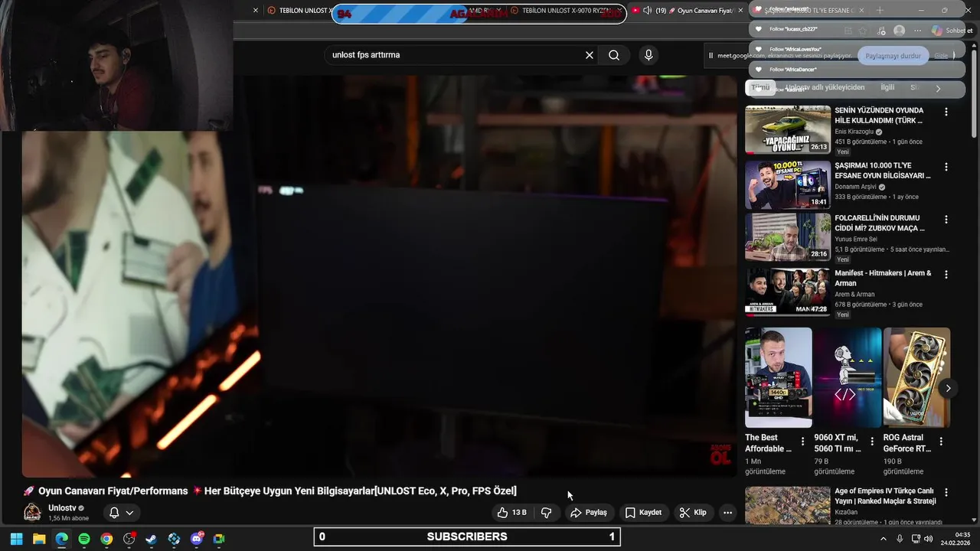980x551 pixels.
Task: Open the Yunus Emre Sel channel link
Action: click(856, 240)
